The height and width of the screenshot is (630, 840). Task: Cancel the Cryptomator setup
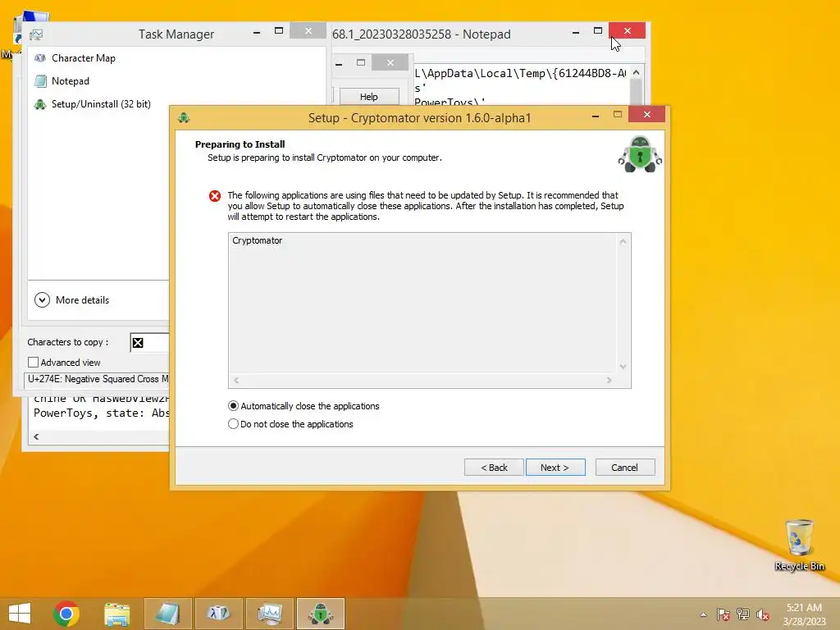tap(624, 467)
